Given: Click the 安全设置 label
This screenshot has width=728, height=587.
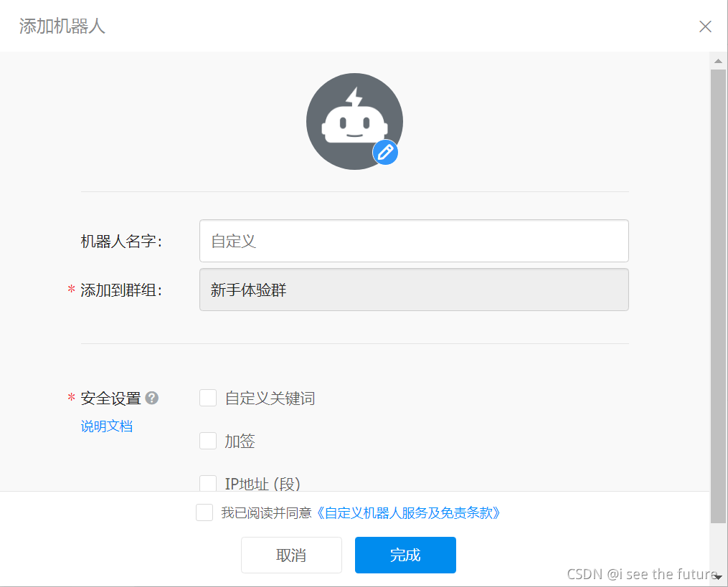Looking at the screenshot, I should (x=110, y=398).
